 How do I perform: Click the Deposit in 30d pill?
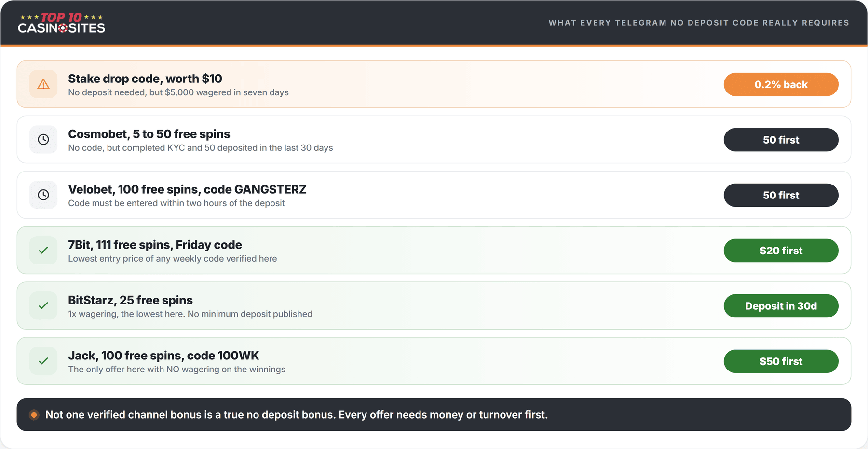[x=781, y=306]
